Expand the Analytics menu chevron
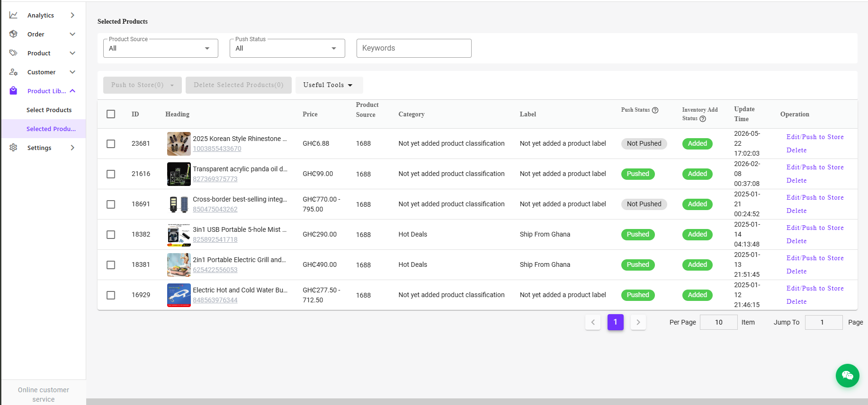Image resolution: width=868 pixels, height=405 pixels. pyautogui.click(x=72, y=15)
